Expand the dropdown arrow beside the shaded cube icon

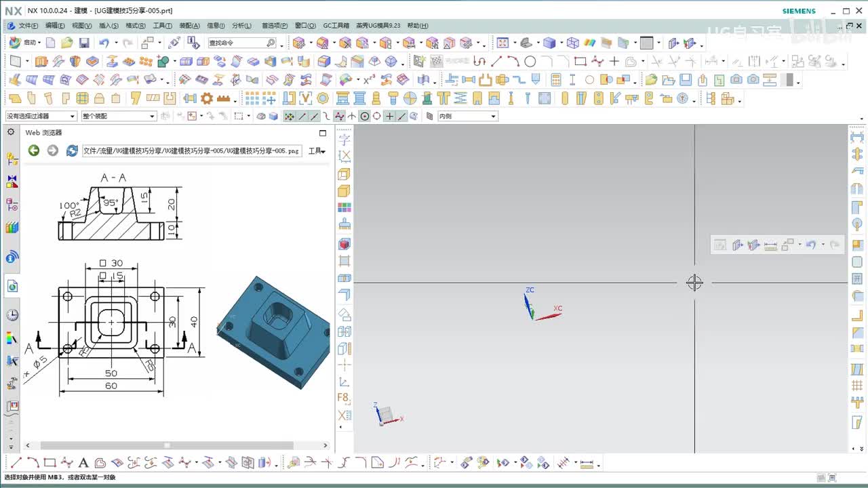click(560, 43)
